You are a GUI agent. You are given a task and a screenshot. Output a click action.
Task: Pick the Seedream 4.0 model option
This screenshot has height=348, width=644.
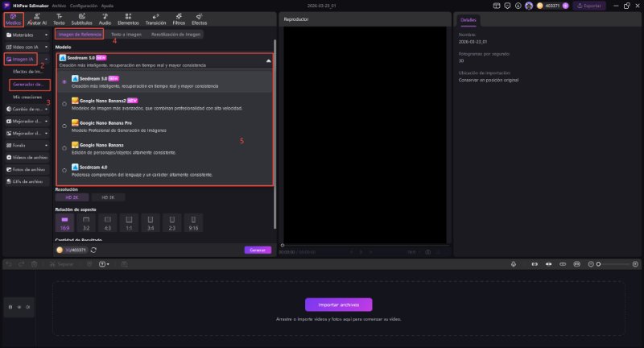(64, 171)
